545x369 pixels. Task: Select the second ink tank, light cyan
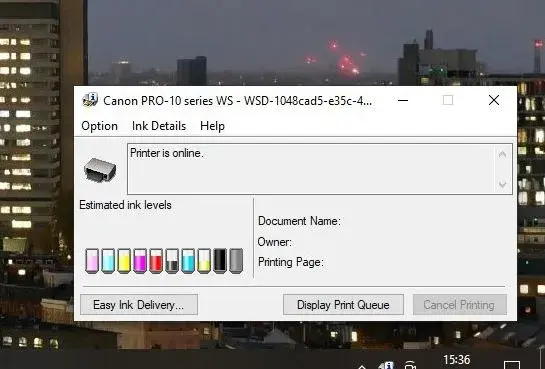point(108,261)
